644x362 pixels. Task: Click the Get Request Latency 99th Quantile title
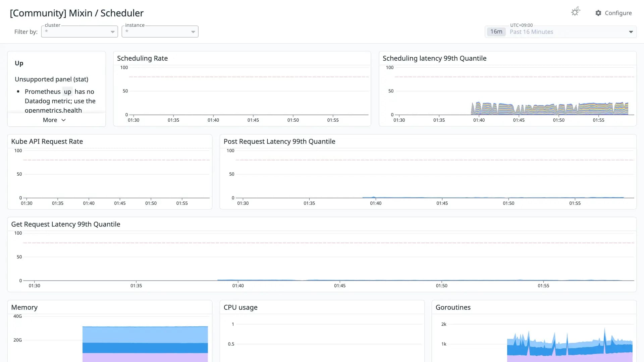click(x=66, y=224)
